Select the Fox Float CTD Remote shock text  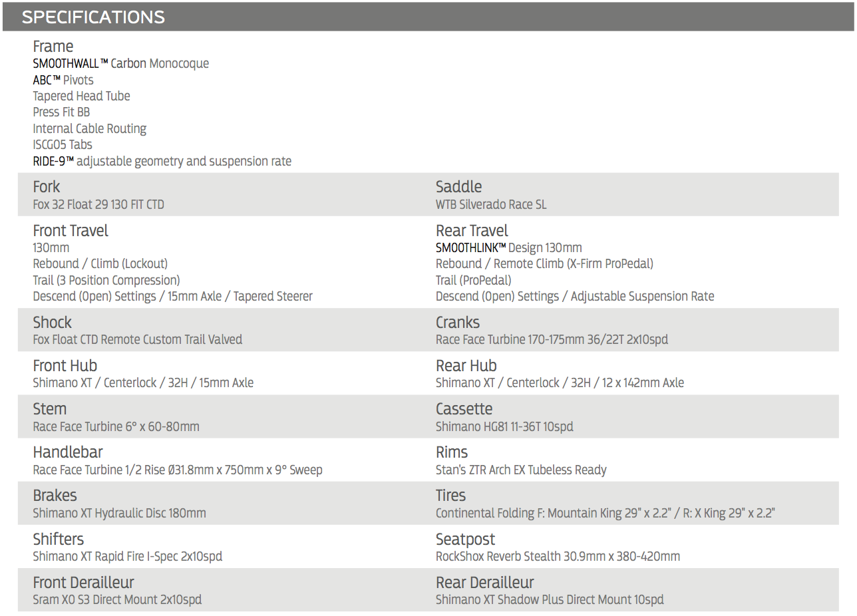pyautogui.click(x=138, y=340)
